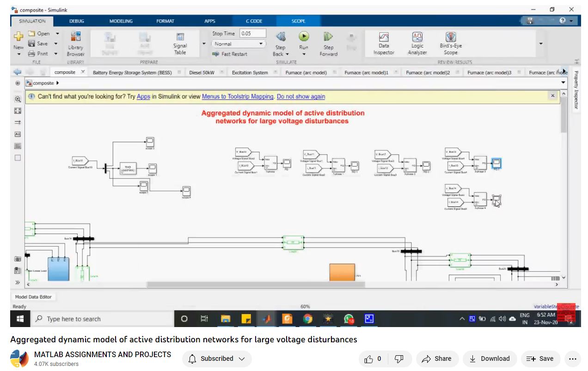
Task: Click the Stop Time input field
Action: 252,33
